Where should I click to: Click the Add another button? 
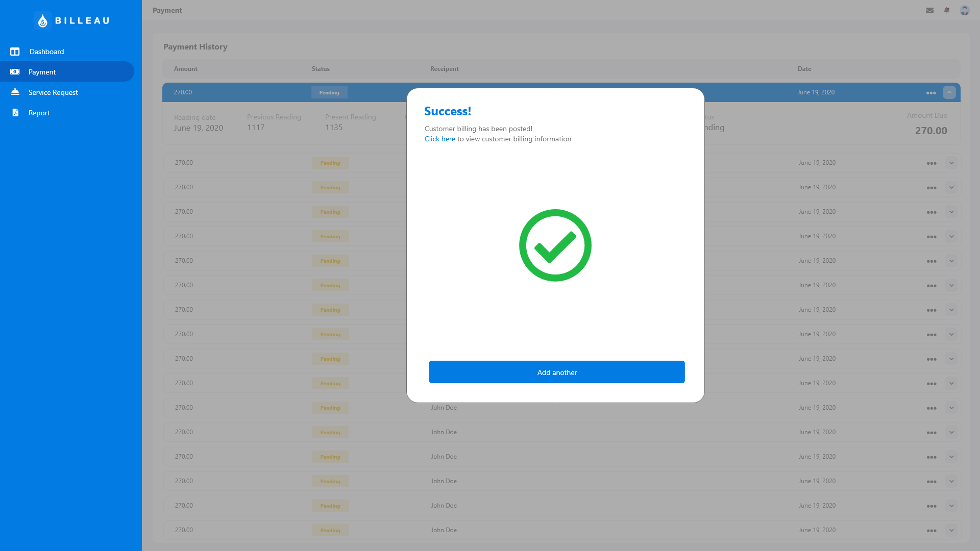pyautogui.click(x=556, y=372)
